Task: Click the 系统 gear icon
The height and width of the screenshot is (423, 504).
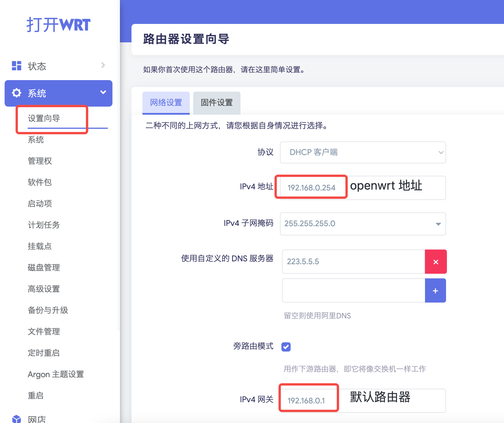Action: tap(16, 93)
